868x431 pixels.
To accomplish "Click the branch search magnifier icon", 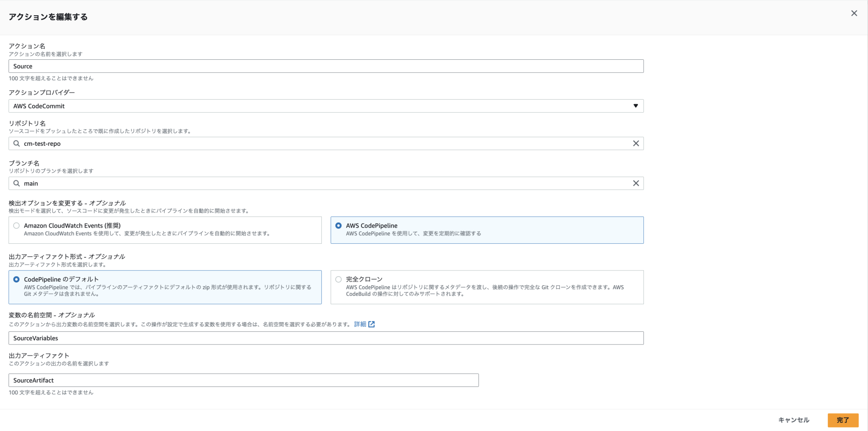I will click(17, 184).
